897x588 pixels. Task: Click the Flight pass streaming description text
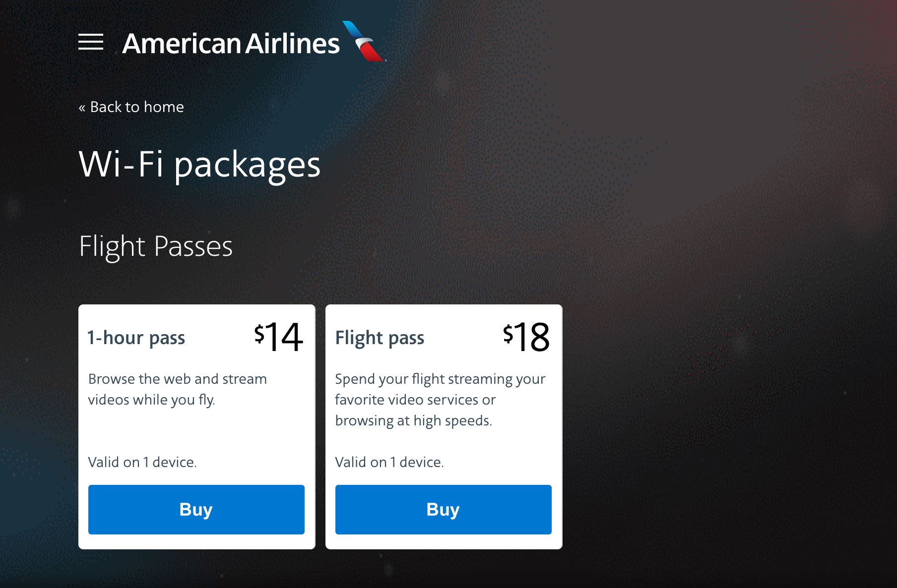[x=440, y=400]
